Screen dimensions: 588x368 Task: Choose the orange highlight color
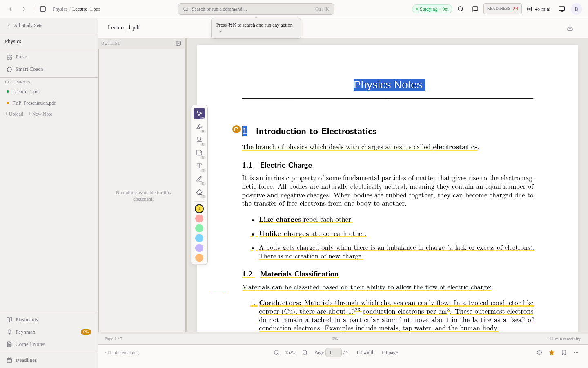point(199,258)
